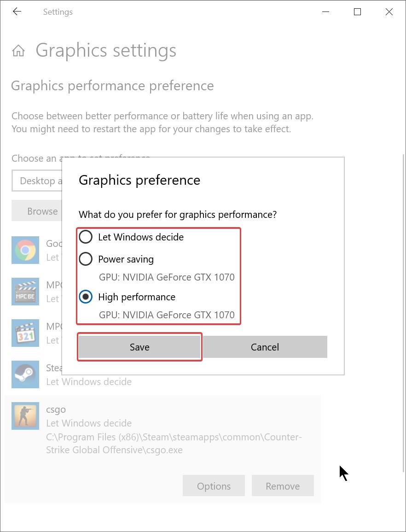Select High performance graphics preference
This screenshot has width=406, height=532.
[x=86, y=297]
